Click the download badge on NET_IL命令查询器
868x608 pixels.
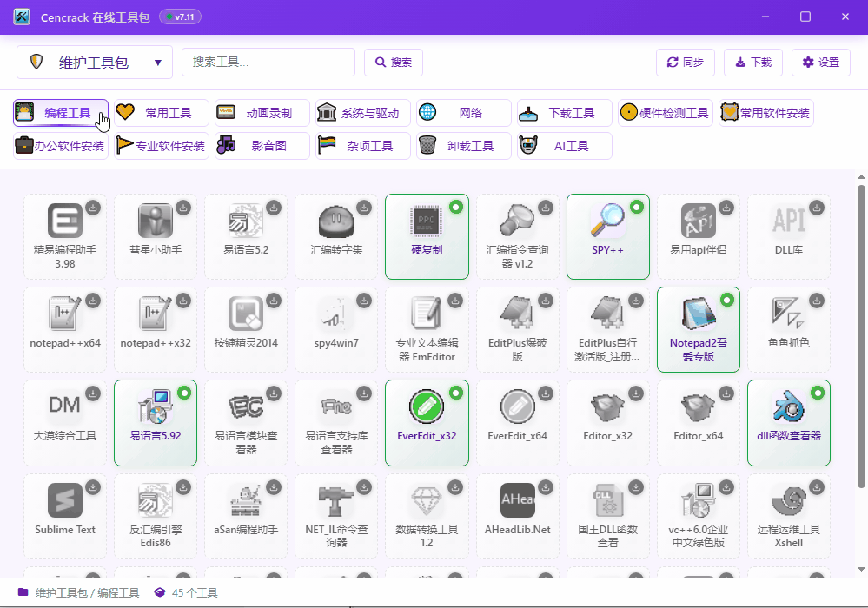[x=364, y=487]
